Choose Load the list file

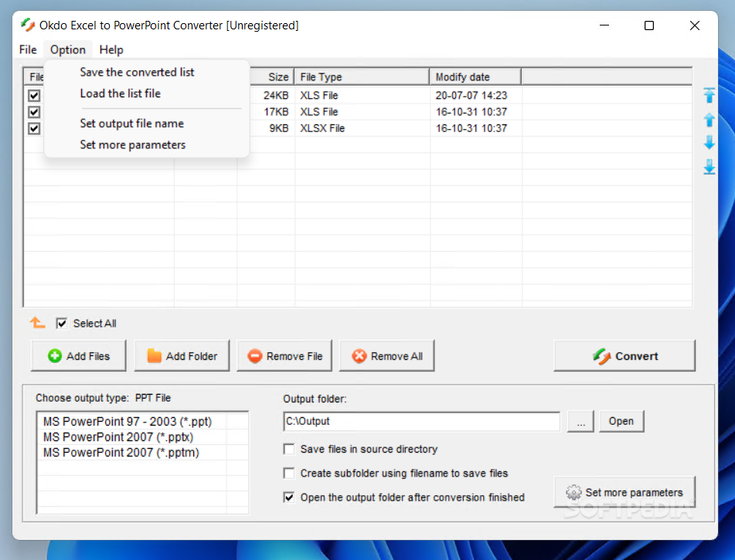point(120,93)
